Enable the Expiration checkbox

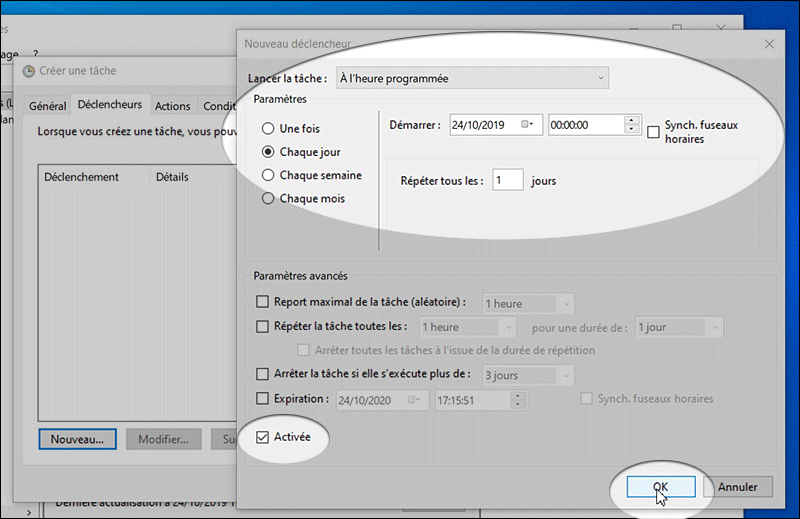click(263, 399)
